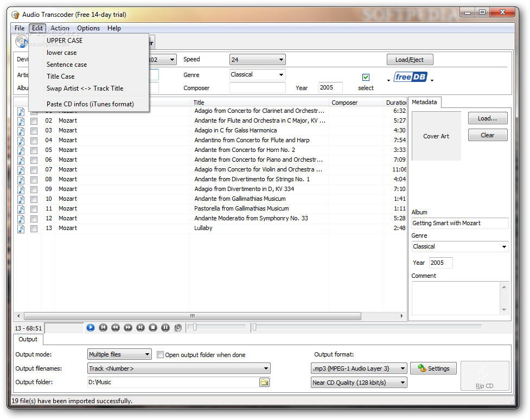Screen dimensions: 530x420
Task: Click the music note icon for track 06
Action: tap(21, 160)
